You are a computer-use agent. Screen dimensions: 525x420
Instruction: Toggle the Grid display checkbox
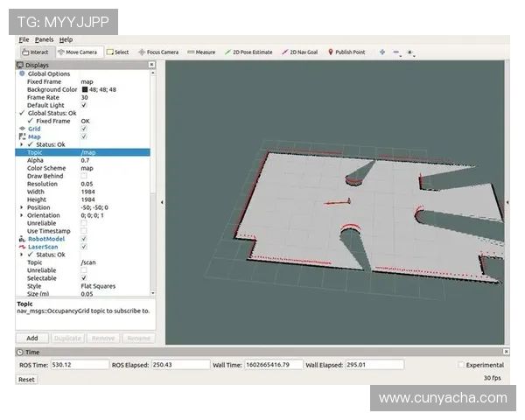pyautogui.click(x=84, y=129)
